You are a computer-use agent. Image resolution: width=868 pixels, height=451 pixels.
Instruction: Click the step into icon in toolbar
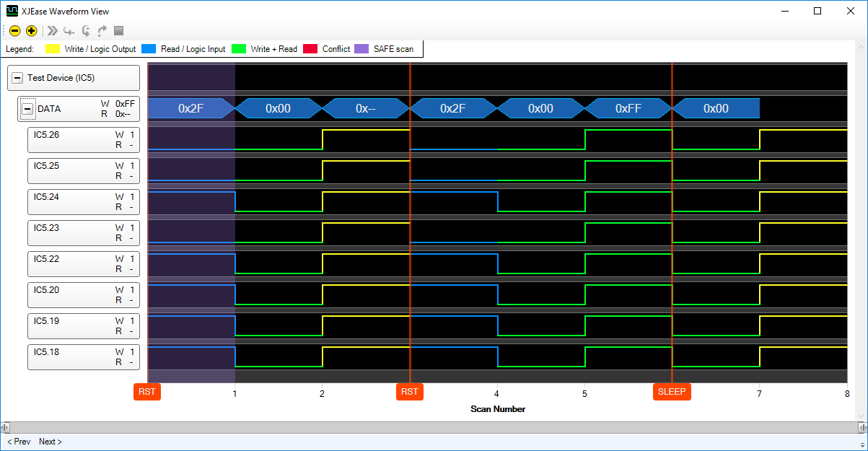[69, 30]
